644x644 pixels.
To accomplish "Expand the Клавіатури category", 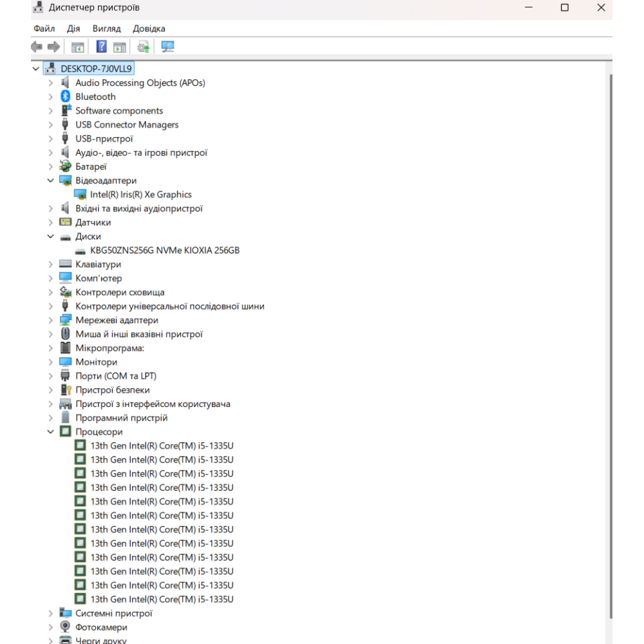I will 51,265.
